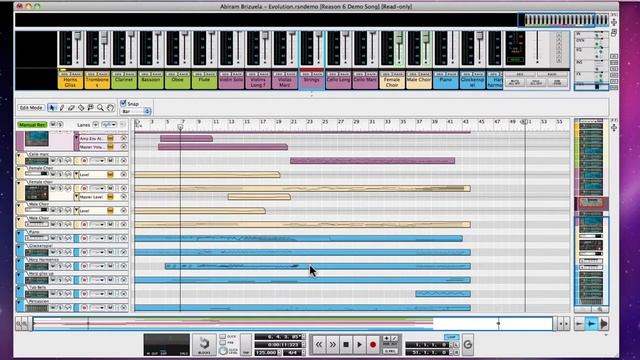640x360 pixels.
Task: Select the Hand tool
Action: coord(110,108)
